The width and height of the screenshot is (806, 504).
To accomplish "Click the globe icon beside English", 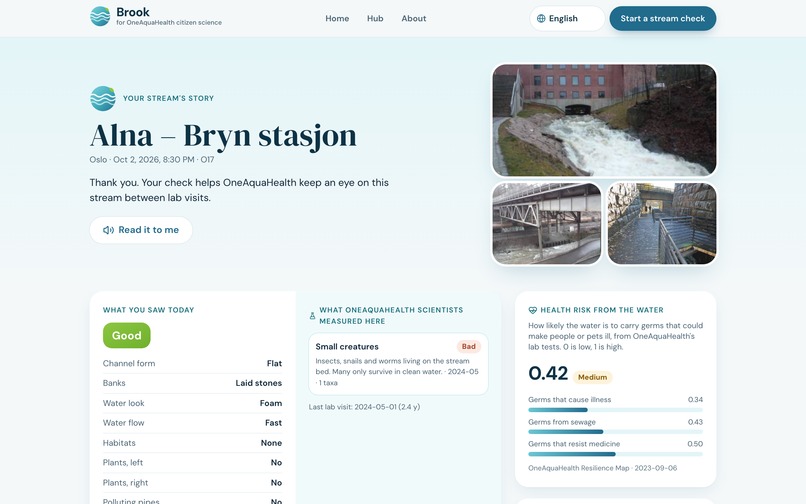I will click(541, 19).
